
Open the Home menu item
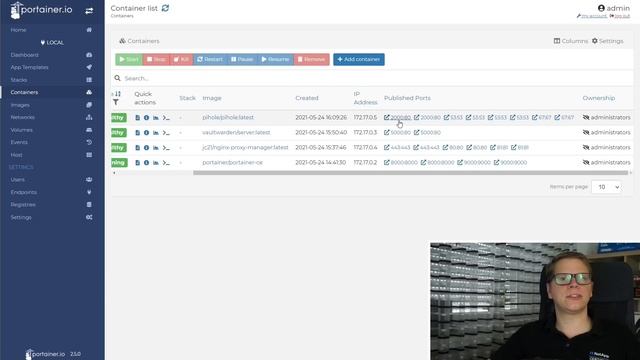(18, 30)
